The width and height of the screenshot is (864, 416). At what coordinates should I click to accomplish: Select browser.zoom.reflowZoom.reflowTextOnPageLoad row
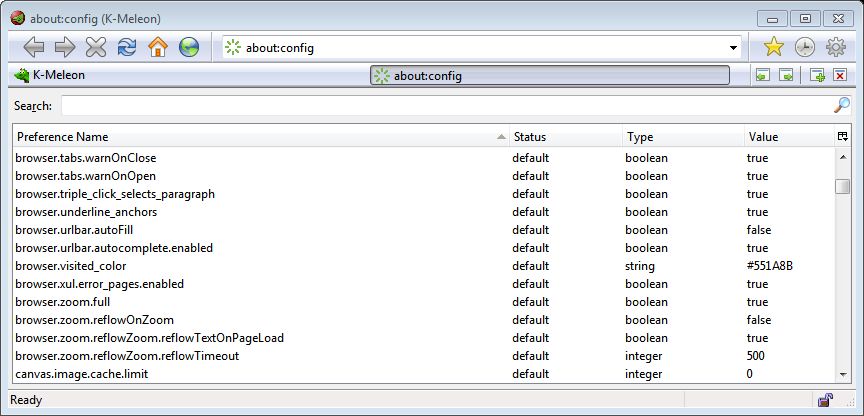pyautogui.click(x=424, y=338)
